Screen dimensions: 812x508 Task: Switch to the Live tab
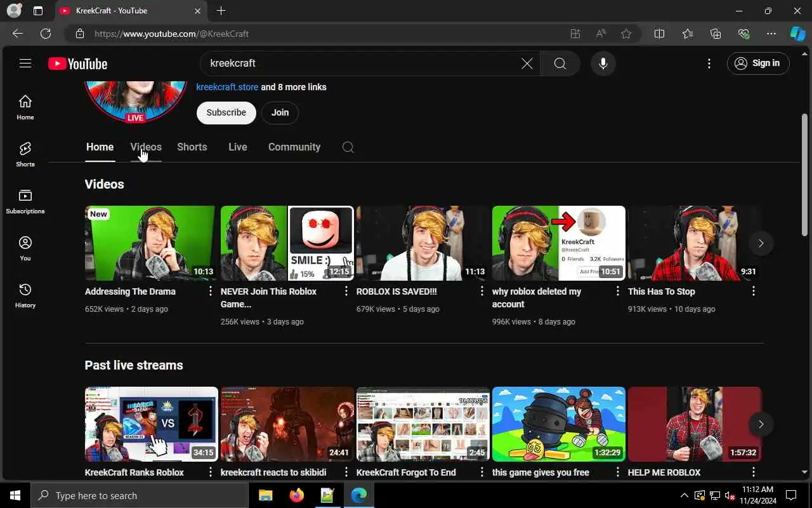tap(238, 147)
